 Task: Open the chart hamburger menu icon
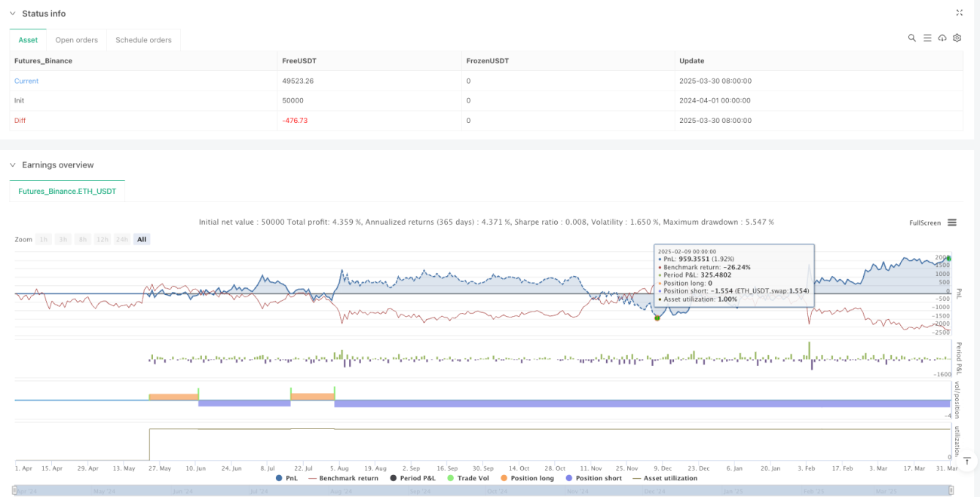(952, 222)
